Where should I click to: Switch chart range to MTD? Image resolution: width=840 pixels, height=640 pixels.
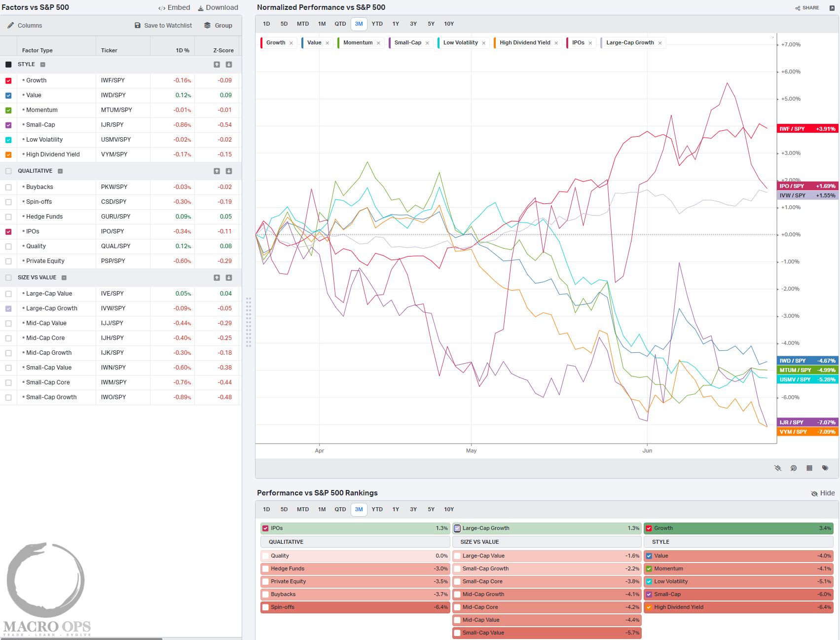(x=303, y=24)
